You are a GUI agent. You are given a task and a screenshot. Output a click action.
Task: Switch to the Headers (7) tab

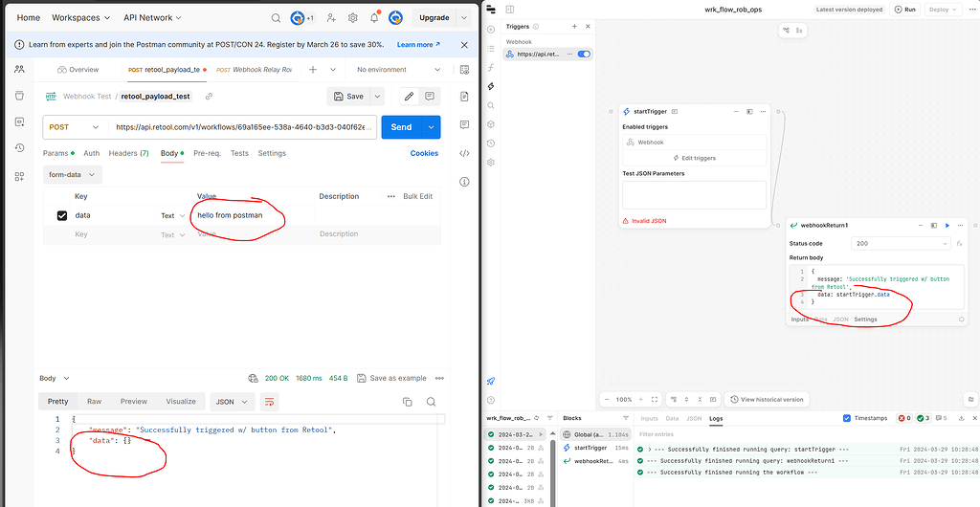(128, 153)
